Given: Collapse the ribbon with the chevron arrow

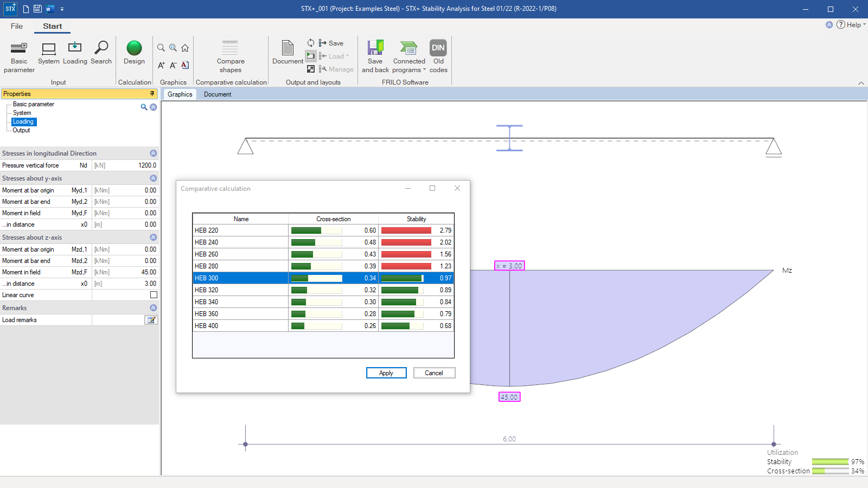Looking at the screenshot, I should pyautogui.click(x=861, y=83).
